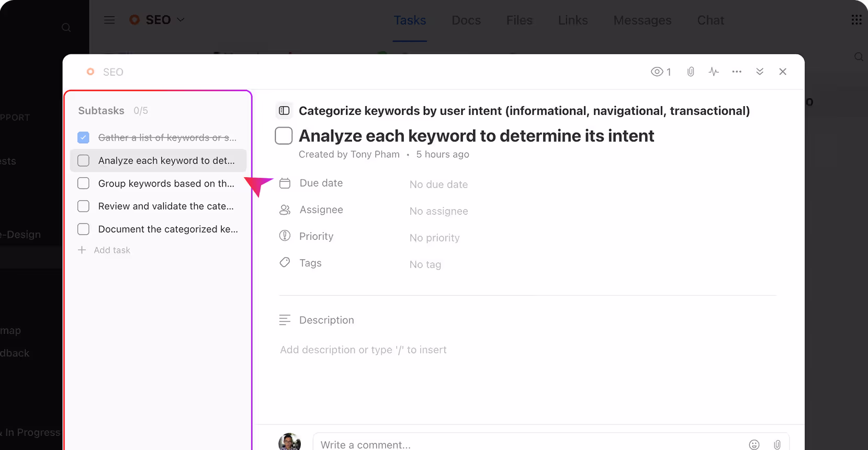
Task: Click the apps grid icon at top right
Action: [856, 20]
